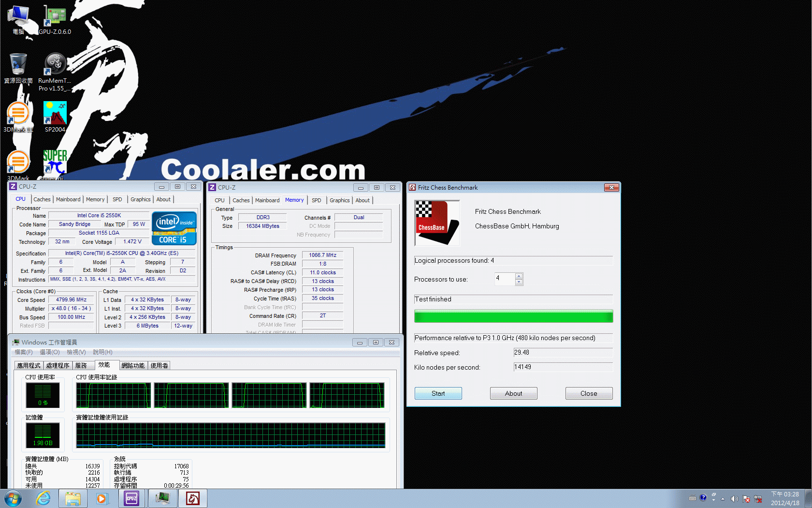
Task: Click the ChessBase logo in Fritz window
Action: 437,223
